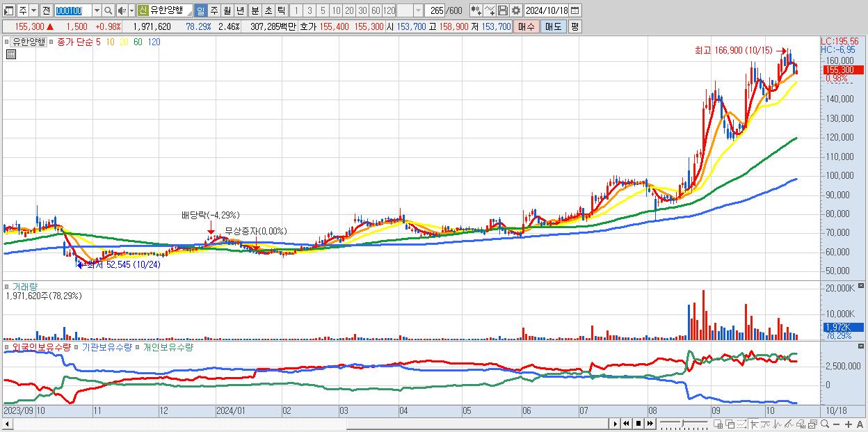Click the candle count field showing 265

pos(435,10)
